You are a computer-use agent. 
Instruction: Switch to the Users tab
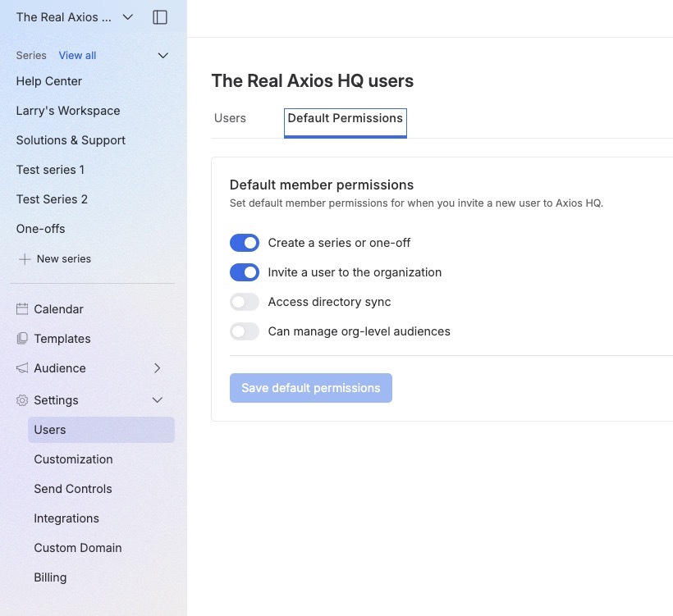click(x=230, y=118)
